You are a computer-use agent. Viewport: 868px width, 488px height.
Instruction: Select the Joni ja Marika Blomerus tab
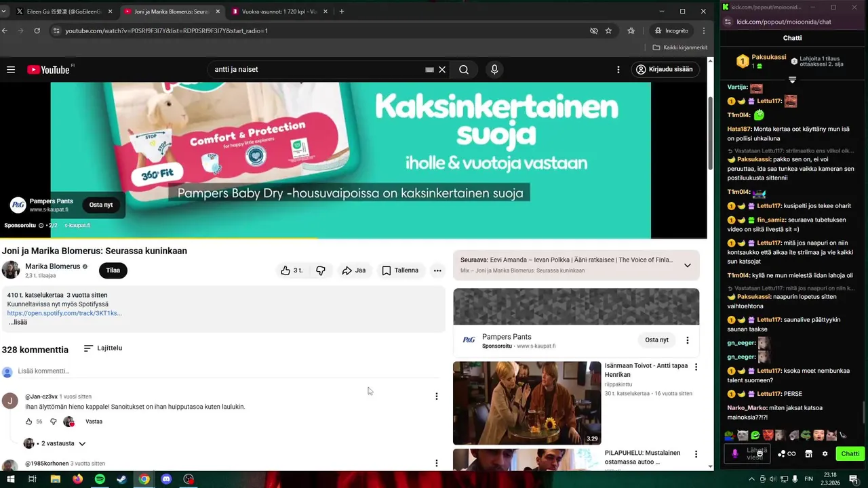[x=172, y=12]
